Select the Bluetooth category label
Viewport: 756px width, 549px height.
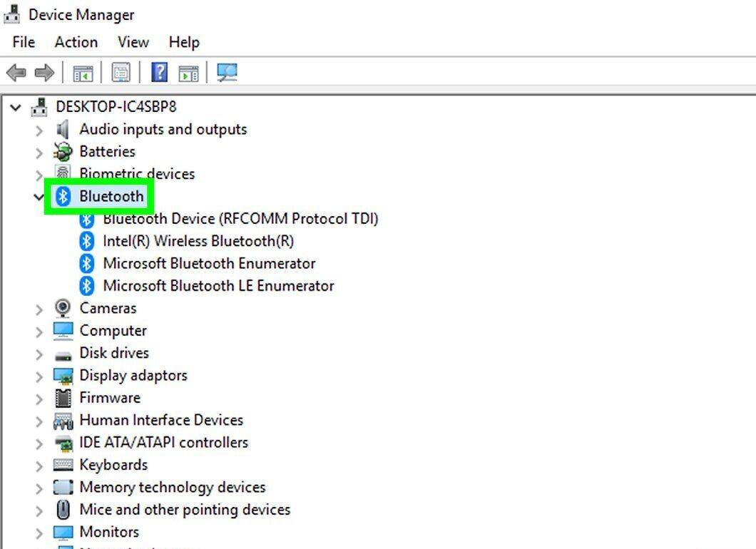[x=111, y=196]
